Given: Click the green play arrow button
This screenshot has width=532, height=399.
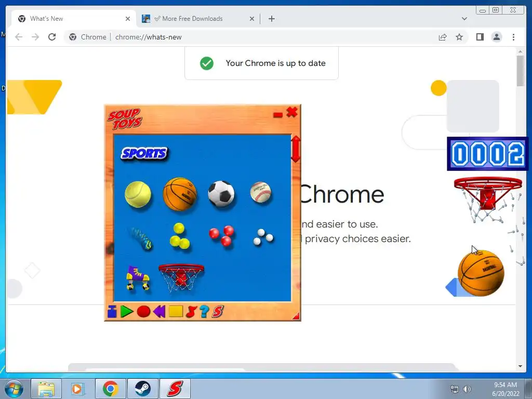Looking at the screenshot, I should (127, 311).
